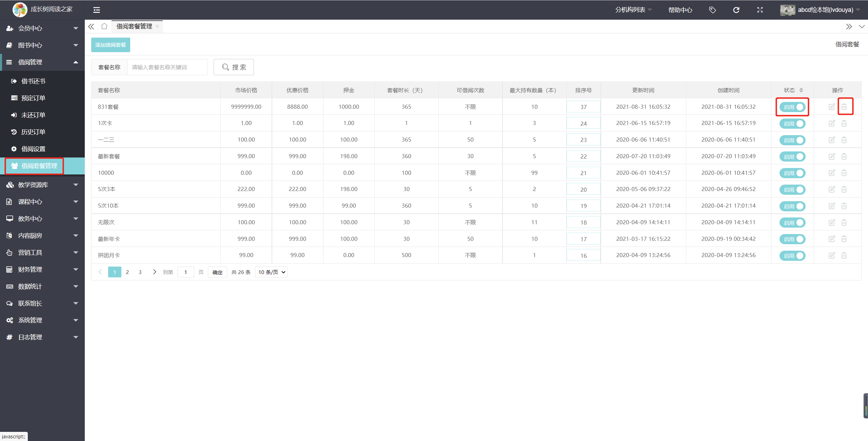Go to page 3 of results

(x=140, y=272)
